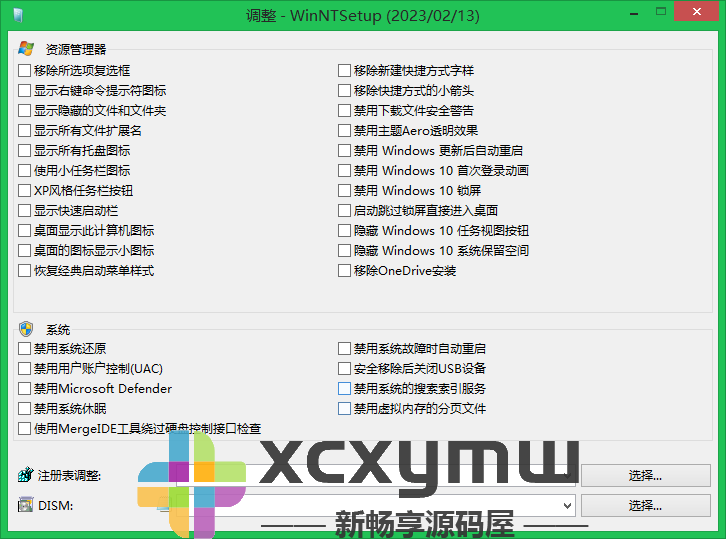Screen dimensions: 726x539
Task: Check 恢复经典启动菜单样式 option
Action: tap(24, 270)
